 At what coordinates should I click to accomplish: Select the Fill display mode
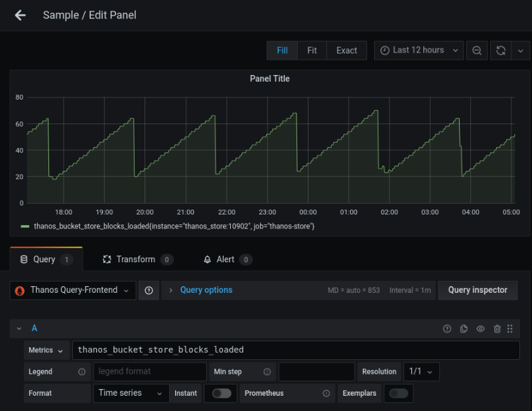coord(282,50)
